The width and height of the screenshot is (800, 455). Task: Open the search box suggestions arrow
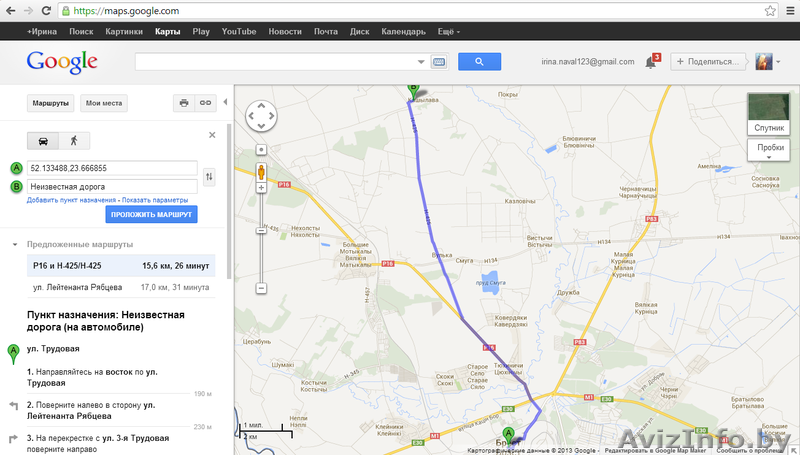(x=421, y=62)
